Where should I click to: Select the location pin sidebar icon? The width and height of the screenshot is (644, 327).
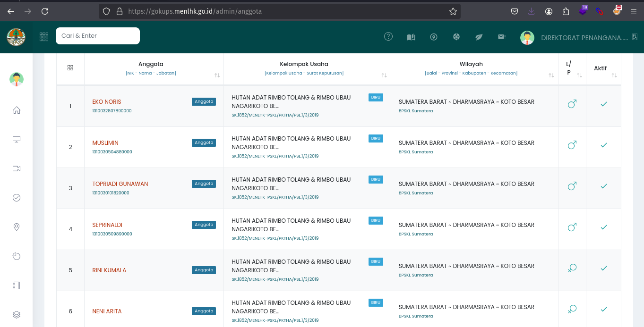click(x=17, y=227)
